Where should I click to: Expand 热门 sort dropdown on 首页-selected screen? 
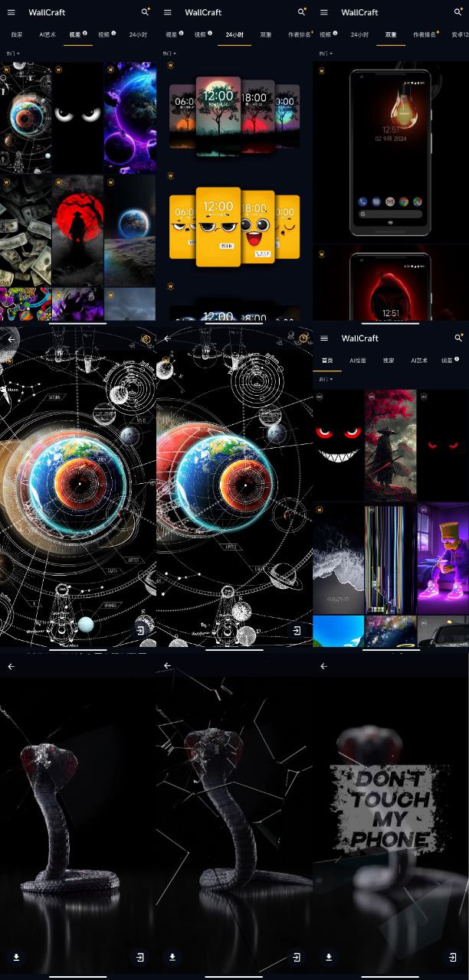[326, 379]
